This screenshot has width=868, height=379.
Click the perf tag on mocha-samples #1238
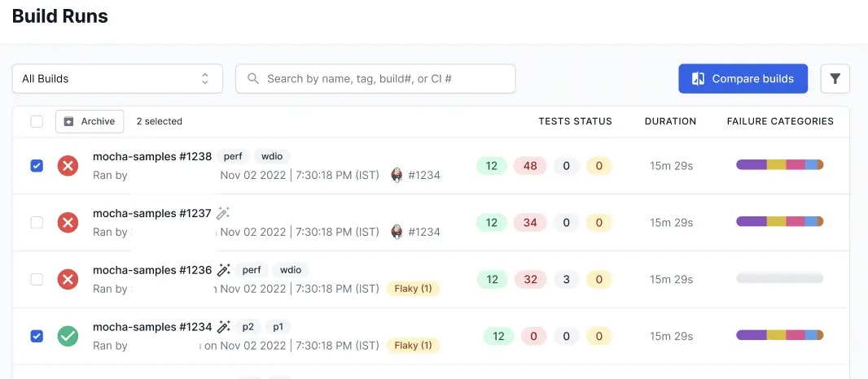(x=233, y=156)
